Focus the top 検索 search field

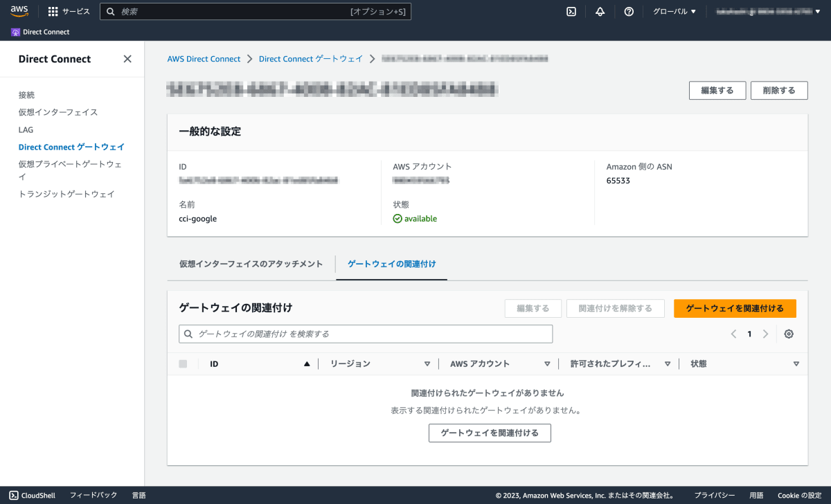click(x=256, y=12)
